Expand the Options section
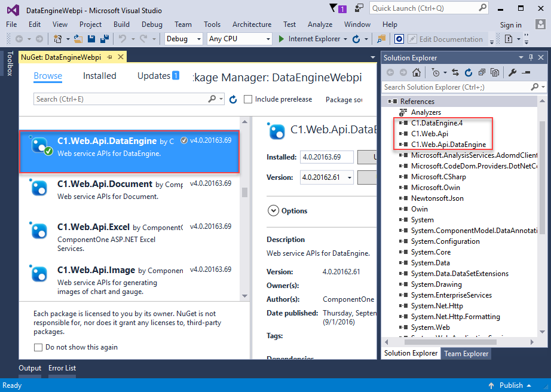 pos(273,210)
